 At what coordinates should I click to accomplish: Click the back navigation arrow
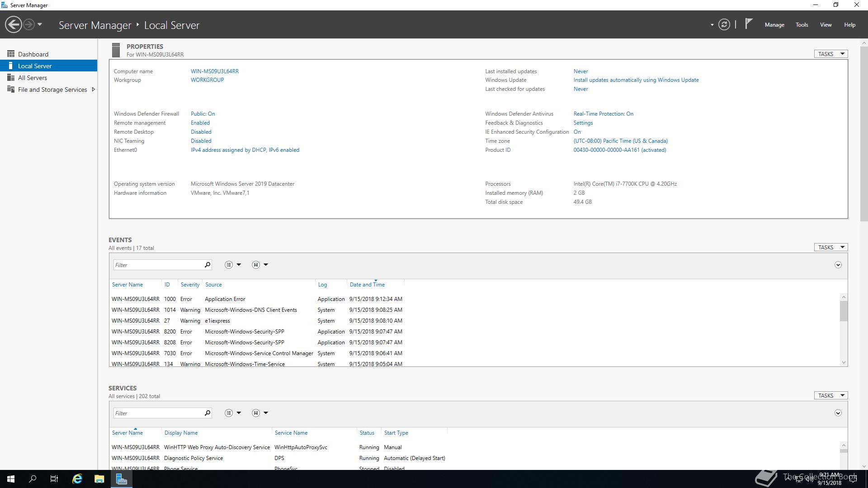click(14, 24)
